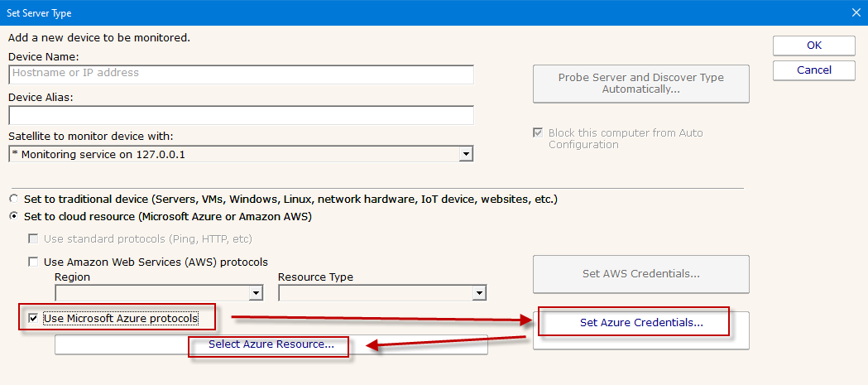Open the satellite monitoring service dropdown
The image size is (868, 385).
coord(466,154)
